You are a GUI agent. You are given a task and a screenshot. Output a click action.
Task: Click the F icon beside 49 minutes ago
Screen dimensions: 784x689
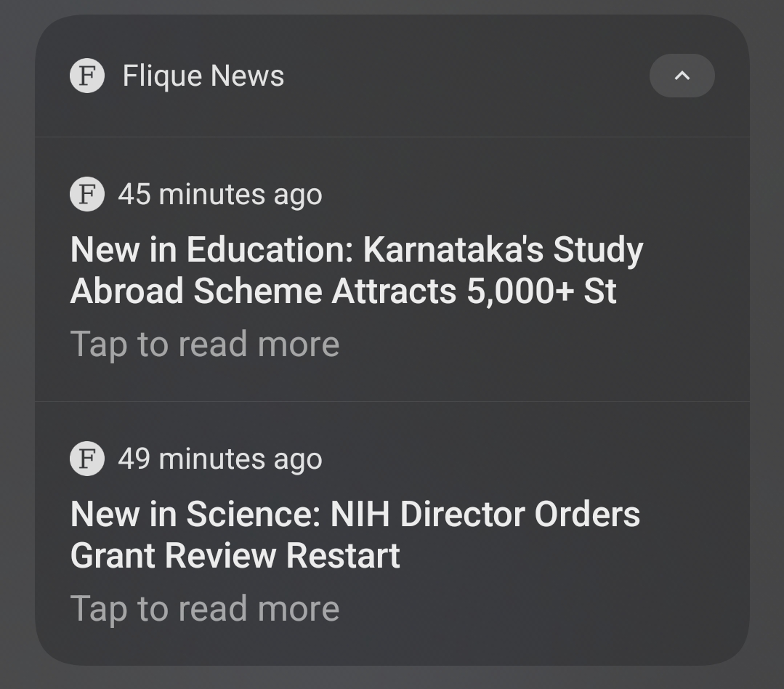click(87, 459)
